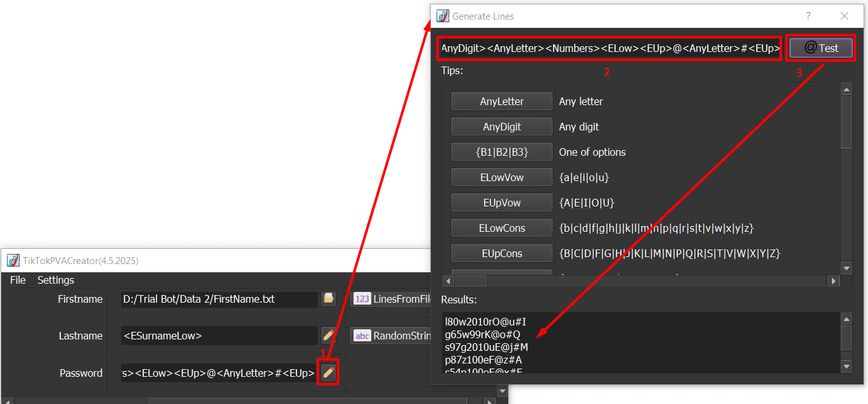Image resolution: width=868 pixels, height=404 pixels.
Task: Click the question mark help button in Generate Lines
Action: coord(808,16)
